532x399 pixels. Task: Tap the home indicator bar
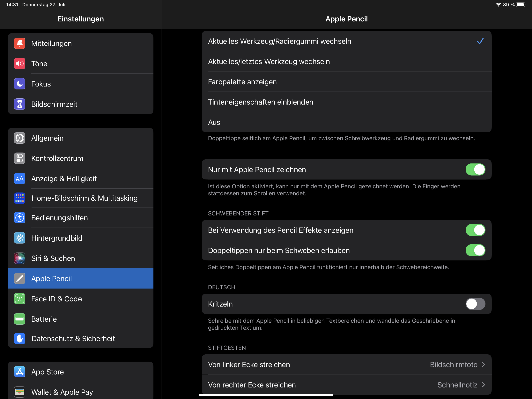266,395
